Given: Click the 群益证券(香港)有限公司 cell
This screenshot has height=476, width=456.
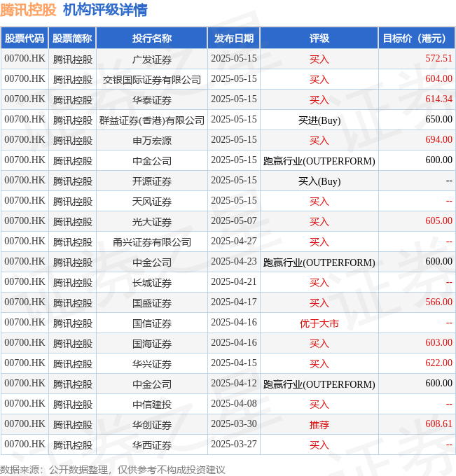Looking at the screenshot, I should coord(152,120).
